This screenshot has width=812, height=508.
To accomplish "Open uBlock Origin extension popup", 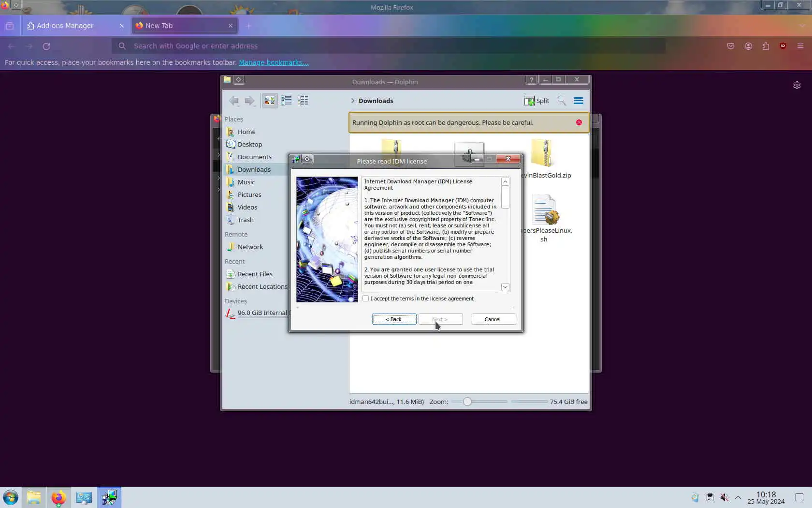I will [x=783, y=46].
